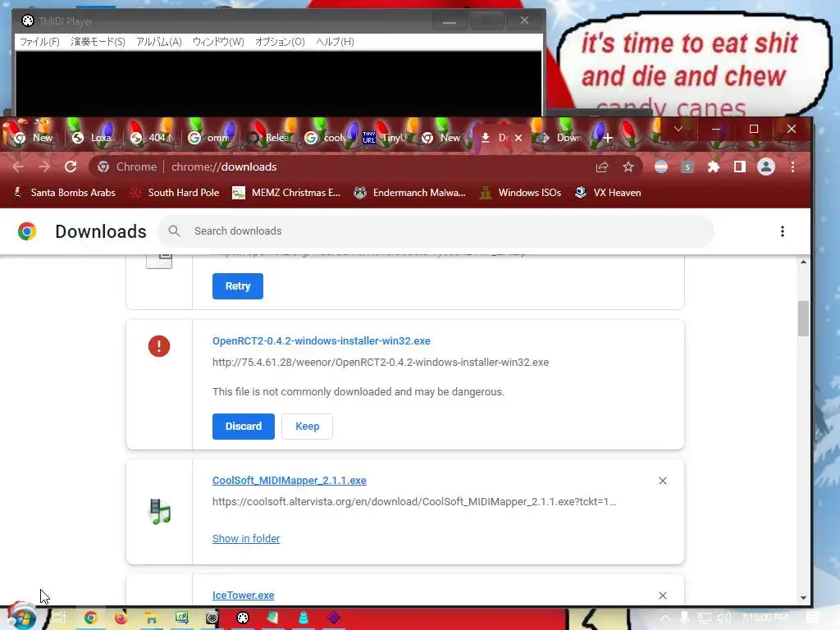Open Windows Start button
This screenshot has width=840, height=630.
(x=21, y=618)
